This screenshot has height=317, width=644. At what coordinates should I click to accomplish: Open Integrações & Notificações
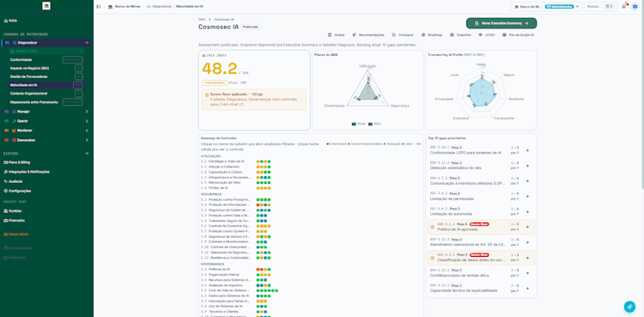point(27,172)
